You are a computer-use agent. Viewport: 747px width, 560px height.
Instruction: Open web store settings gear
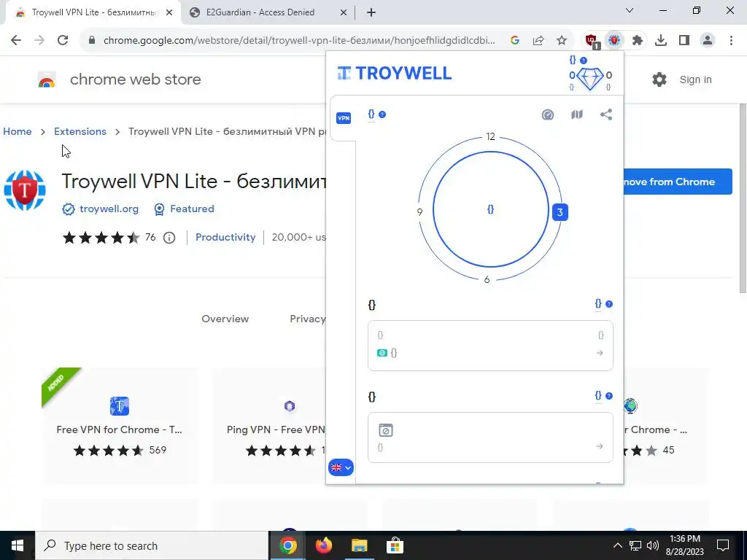(x=659, y=79)
